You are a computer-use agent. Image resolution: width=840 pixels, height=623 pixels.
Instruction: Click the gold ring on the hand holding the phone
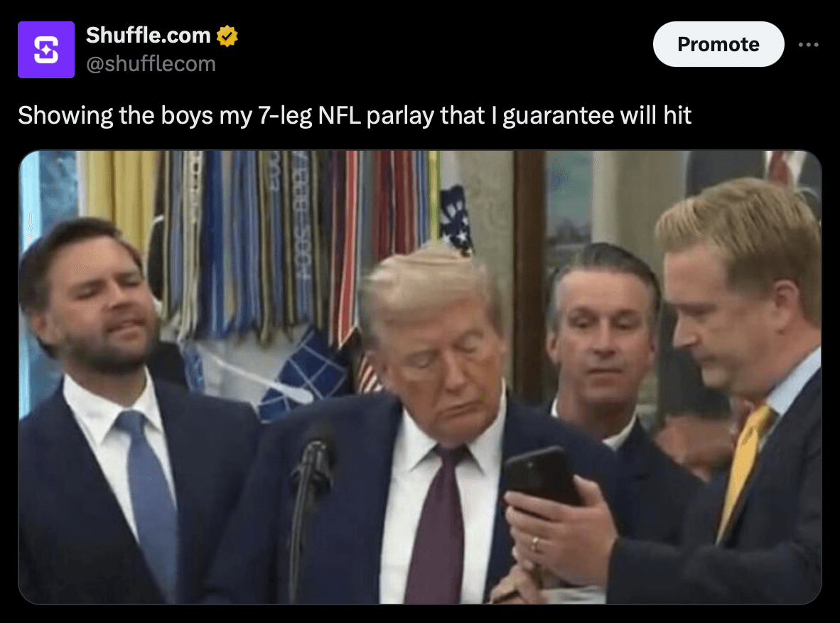[534, 544]
